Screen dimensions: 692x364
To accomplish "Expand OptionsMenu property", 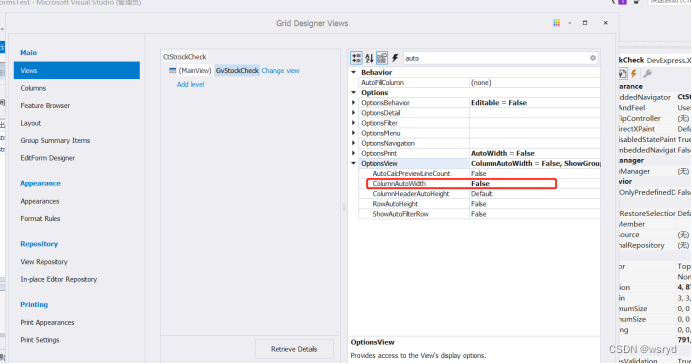I will click(x=354, y=133).
